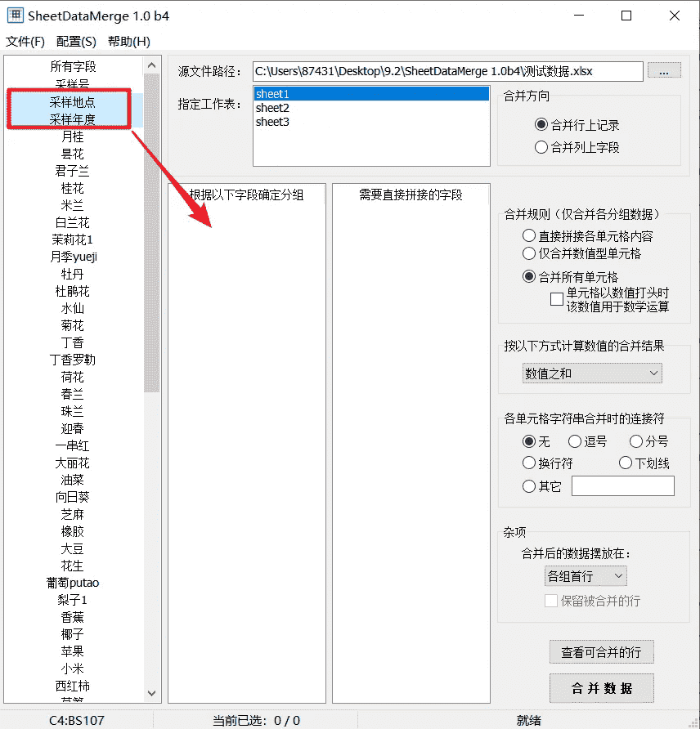This screenshot has height=729, width=700.
Task: Open the 配置(S) menu
Action: coord(76,42)
